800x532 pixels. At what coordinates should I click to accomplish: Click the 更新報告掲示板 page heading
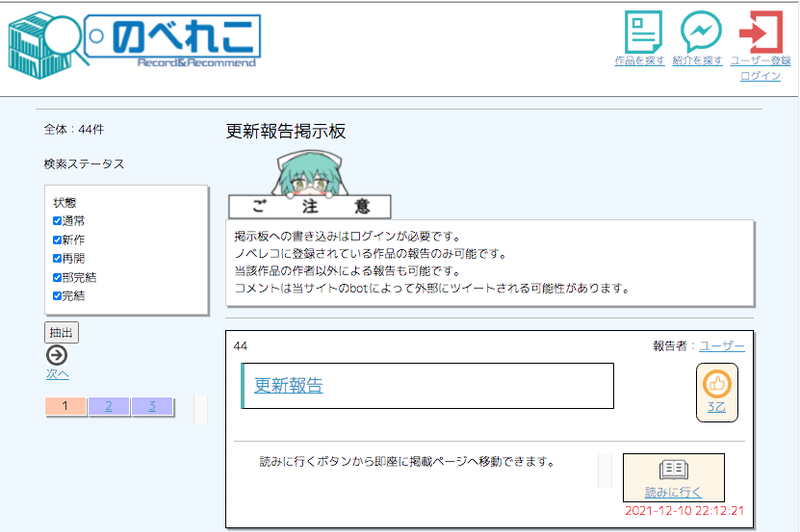coord(286,132)
